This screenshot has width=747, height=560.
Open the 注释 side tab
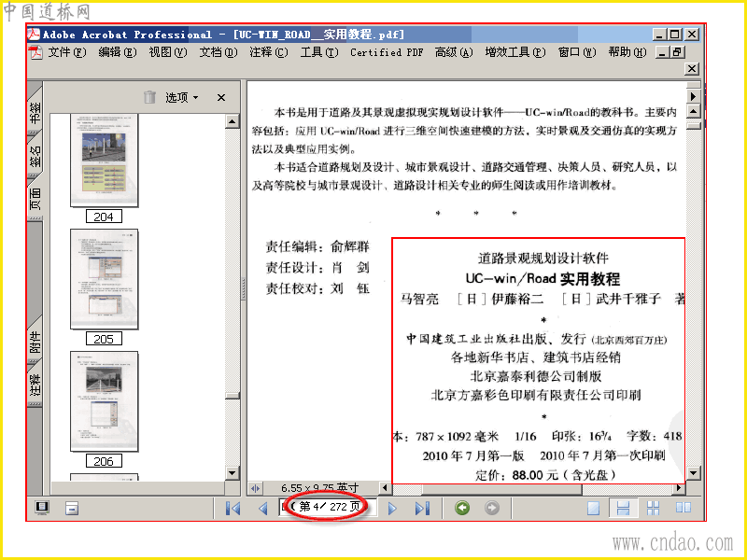click(35, 385)
